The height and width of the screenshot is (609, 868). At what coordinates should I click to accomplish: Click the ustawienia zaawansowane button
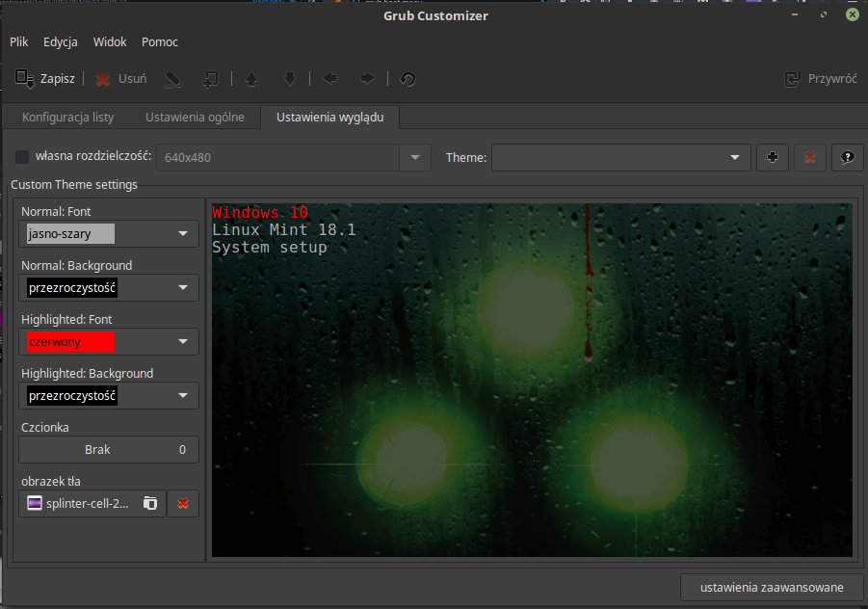[x=771, y=586]
